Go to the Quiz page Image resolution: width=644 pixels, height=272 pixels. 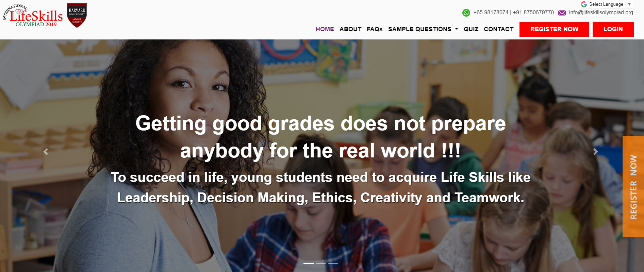point(471,29)
